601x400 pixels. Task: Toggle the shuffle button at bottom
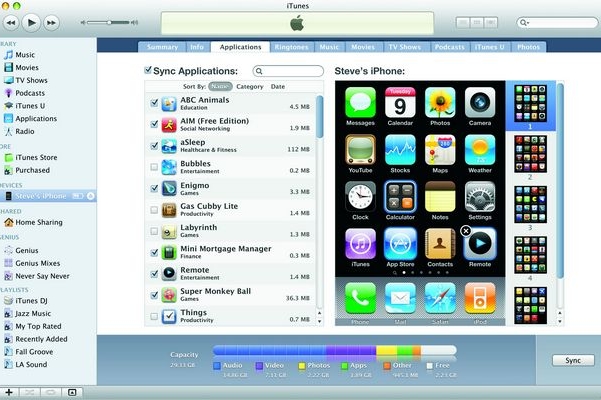[30, 392]
